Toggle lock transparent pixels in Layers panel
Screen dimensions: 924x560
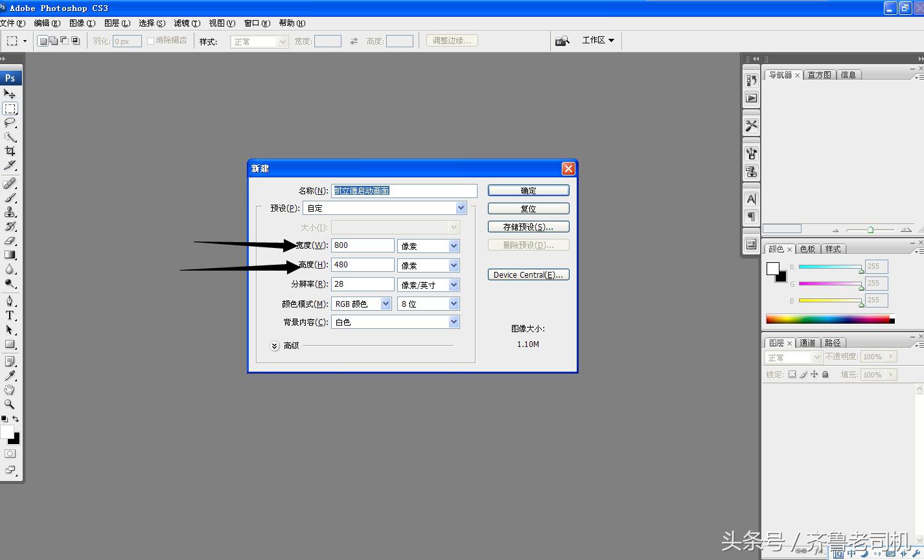pos(792,374)
